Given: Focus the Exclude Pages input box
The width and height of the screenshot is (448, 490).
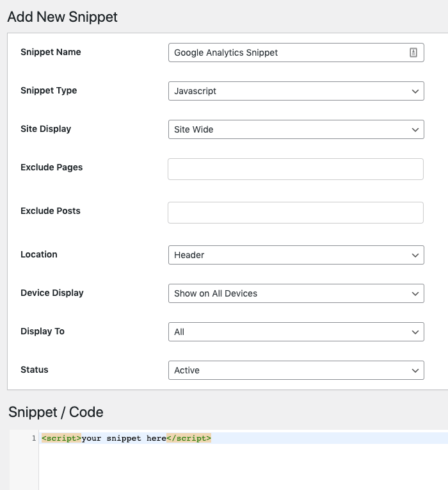Looking at the screenshot, I should tap(296, 169).
